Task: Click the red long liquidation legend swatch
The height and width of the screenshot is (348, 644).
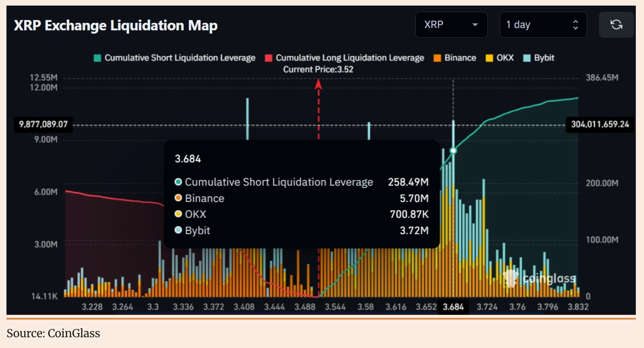Action: pos(269,58)
